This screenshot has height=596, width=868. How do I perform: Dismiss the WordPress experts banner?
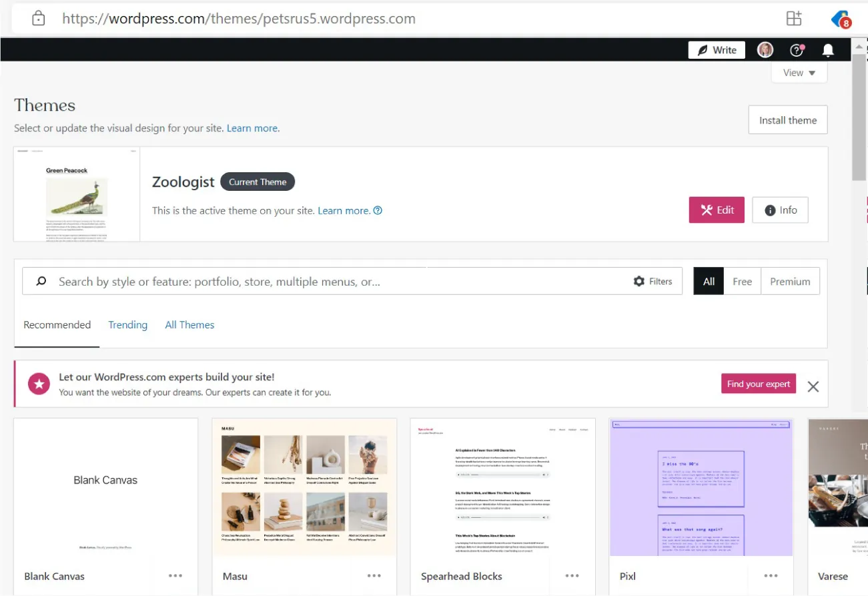coord(813,386)
